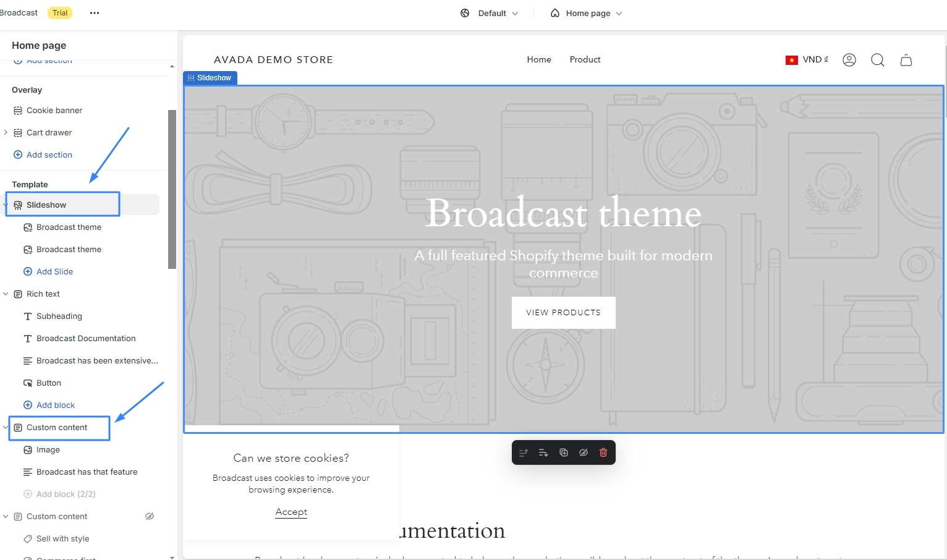Select the Slideshow section in Template
947x560 pixels.
click(82, 205)
